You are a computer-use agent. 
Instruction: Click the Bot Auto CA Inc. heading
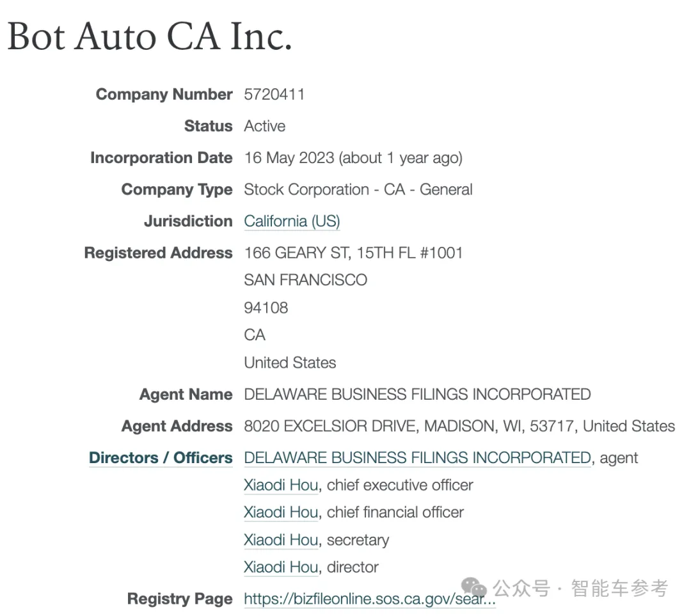click(150, 36)
